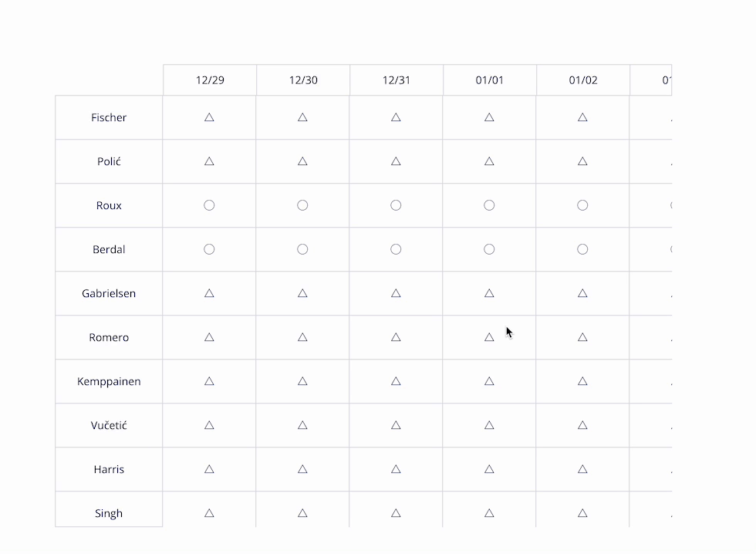Select the 01/01 date column header
The width and height of the screenshot is (756, 554).
coord(490,80)
